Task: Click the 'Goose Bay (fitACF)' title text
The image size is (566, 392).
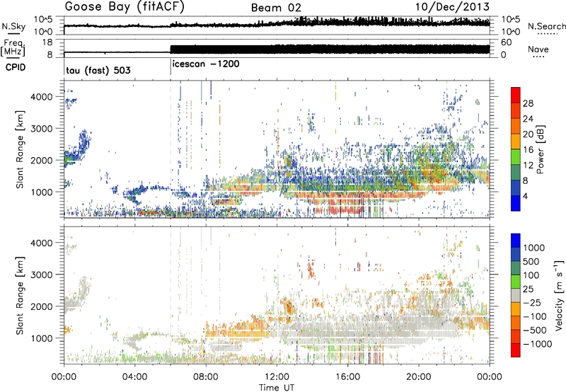Action: click(x=125, y=7)
